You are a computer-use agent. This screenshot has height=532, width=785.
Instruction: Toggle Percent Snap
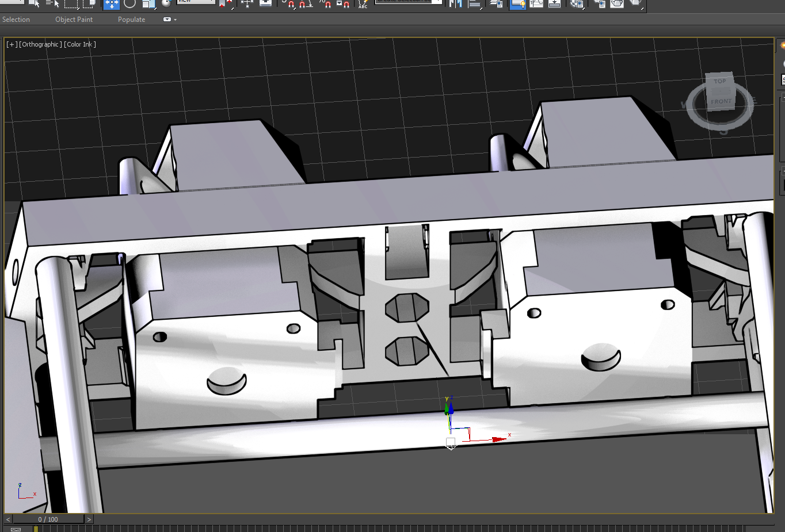tap(326, 4)
